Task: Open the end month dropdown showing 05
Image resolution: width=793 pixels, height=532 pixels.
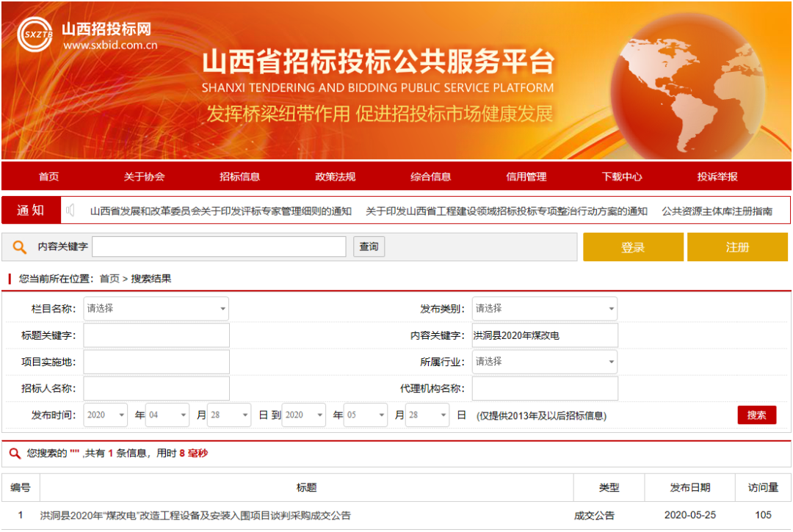Action: point(366,415)
